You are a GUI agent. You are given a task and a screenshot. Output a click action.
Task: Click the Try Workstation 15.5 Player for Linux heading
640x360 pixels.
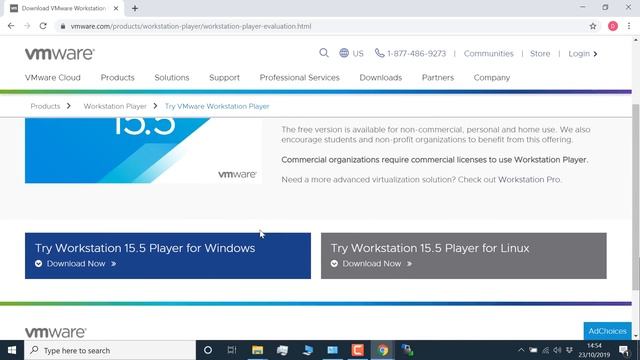point(430,248)
